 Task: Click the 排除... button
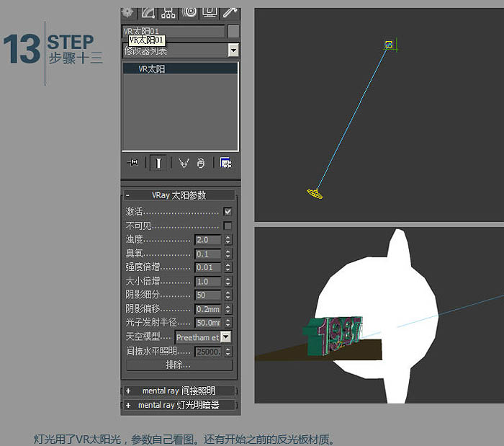(x=179, y=365)
